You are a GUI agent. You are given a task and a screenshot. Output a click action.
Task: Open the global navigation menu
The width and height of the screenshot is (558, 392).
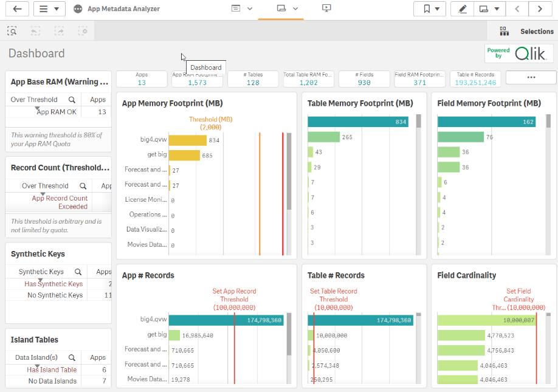coord(49,9)
